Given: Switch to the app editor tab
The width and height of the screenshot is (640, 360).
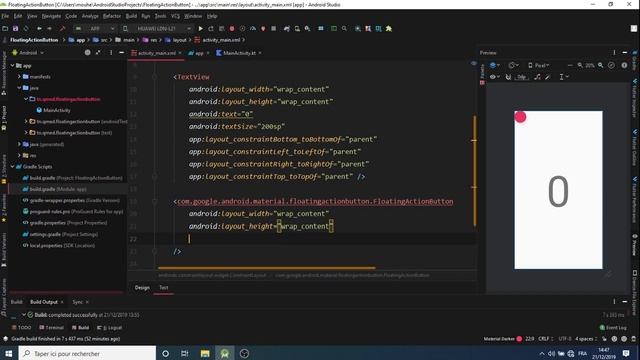Looking at the screenshot, I should tap(199, 53).
